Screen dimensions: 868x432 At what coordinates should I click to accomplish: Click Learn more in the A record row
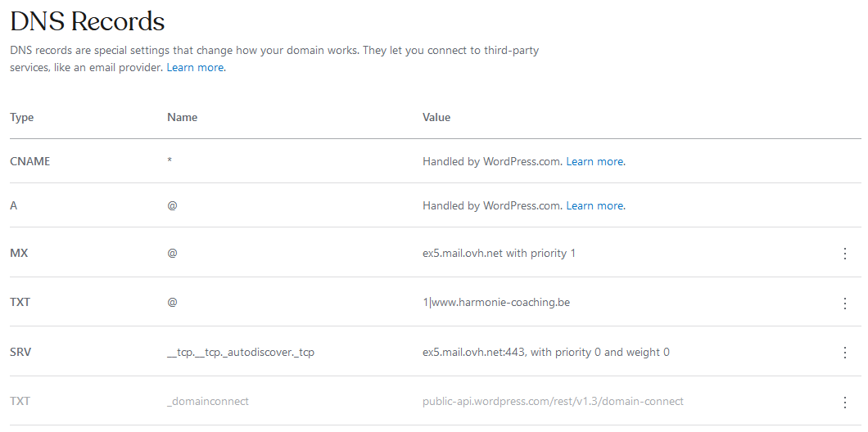595,206
